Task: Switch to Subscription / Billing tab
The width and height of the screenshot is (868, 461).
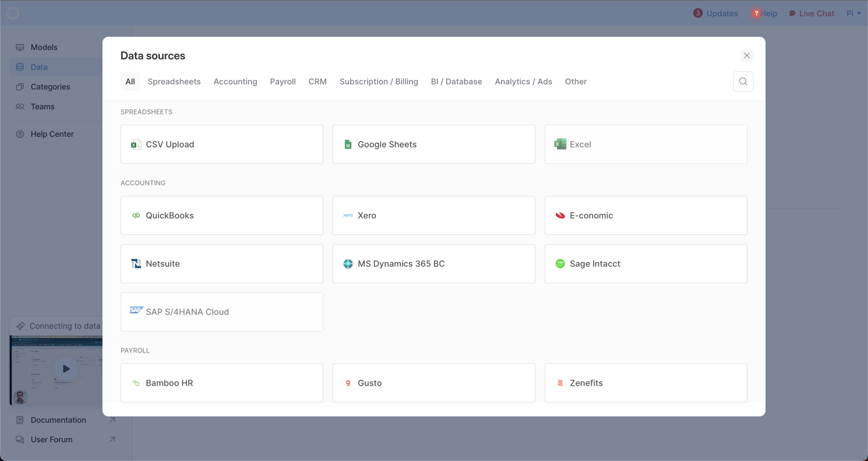Action: click(x=379, y=81)
